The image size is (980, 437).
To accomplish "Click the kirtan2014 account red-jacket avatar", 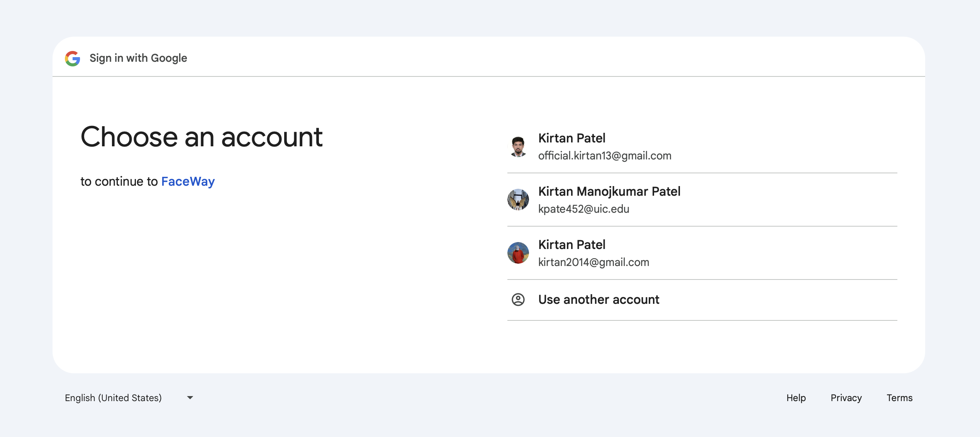I will click(518, 253).
